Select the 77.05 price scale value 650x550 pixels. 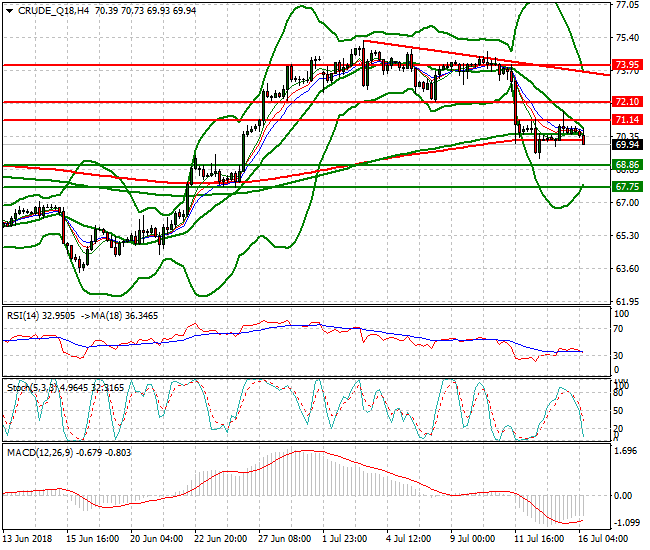click(x=627, y=5)
